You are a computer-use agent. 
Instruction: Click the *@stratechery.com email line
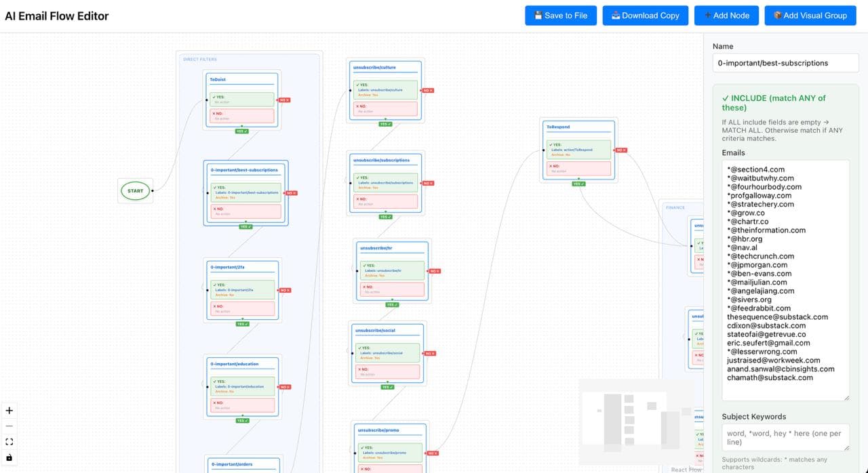pyautogui.click(x=760, y=204)
